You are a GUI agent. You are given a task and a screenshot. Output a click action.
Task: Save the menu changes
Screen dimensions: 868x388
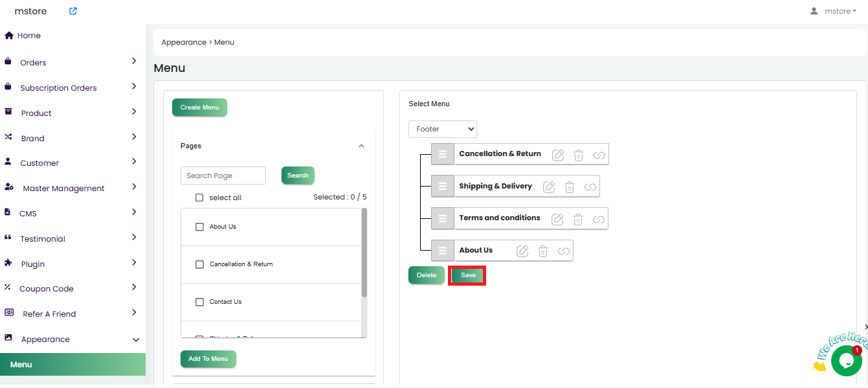(467, 275)
